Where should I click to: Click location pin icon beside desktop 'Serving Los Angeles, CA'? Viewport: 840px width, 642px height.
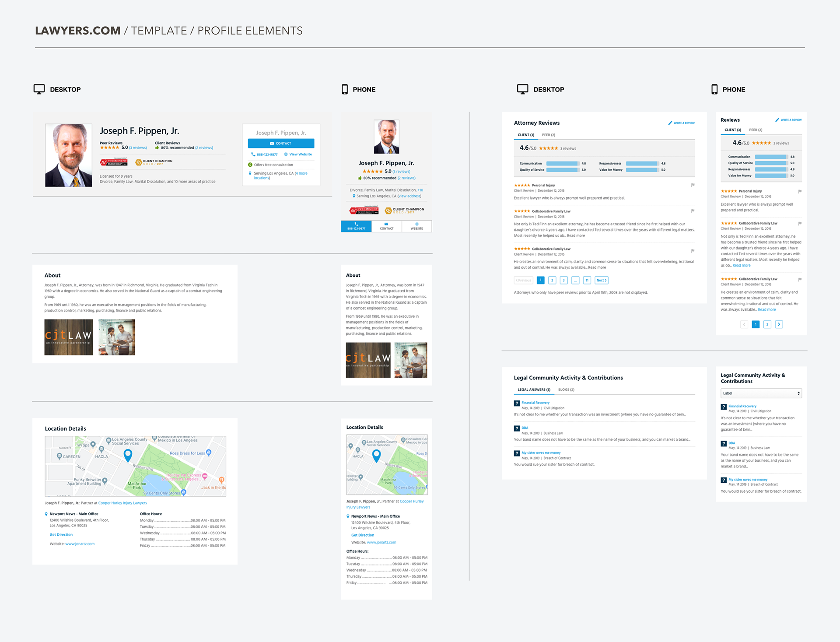coord(250,173)
